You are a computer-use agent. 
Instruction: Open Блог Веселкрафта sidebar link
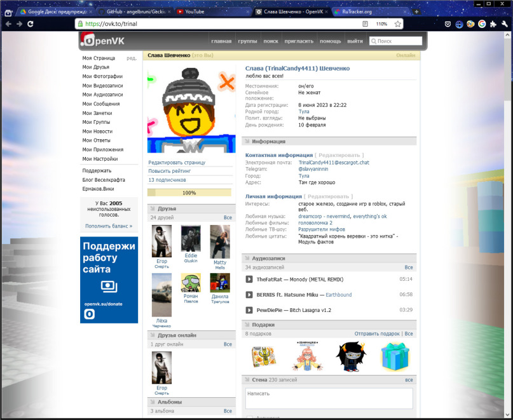[x=104, y=180]
